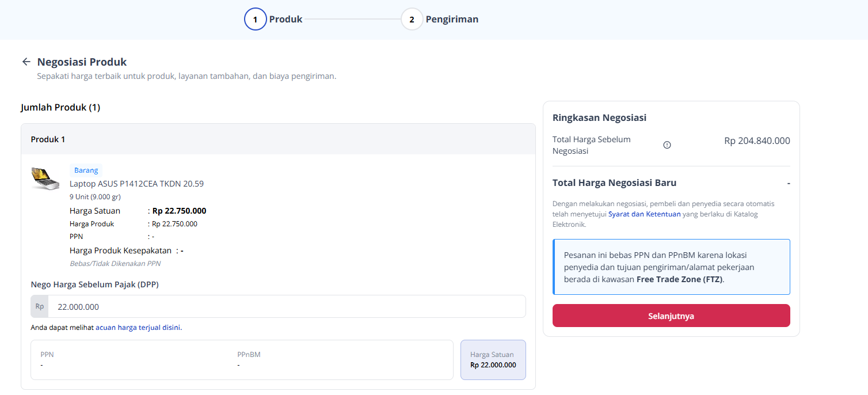Click the Produk 1 section header
The width and height of the screenshot is (868, 395).
pyautogui.click(x=278, y=139)
